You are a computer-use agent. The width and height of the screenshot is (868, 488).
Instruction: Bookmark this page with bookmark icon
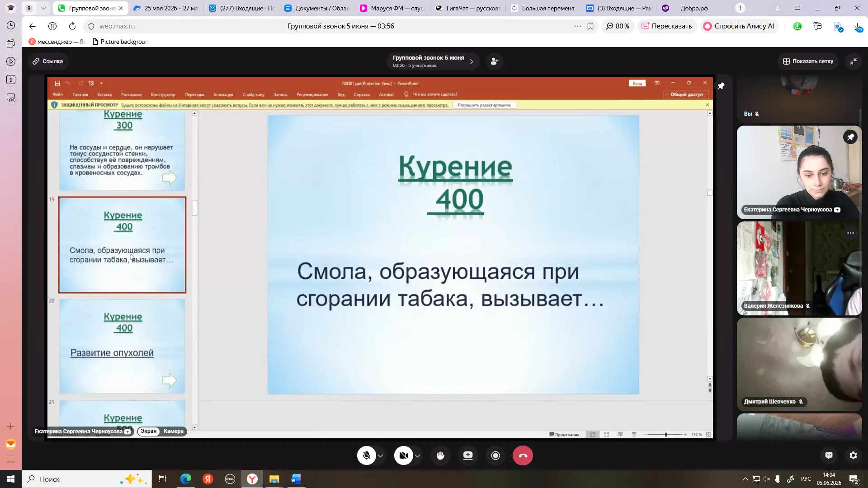(x=590, y=26)
